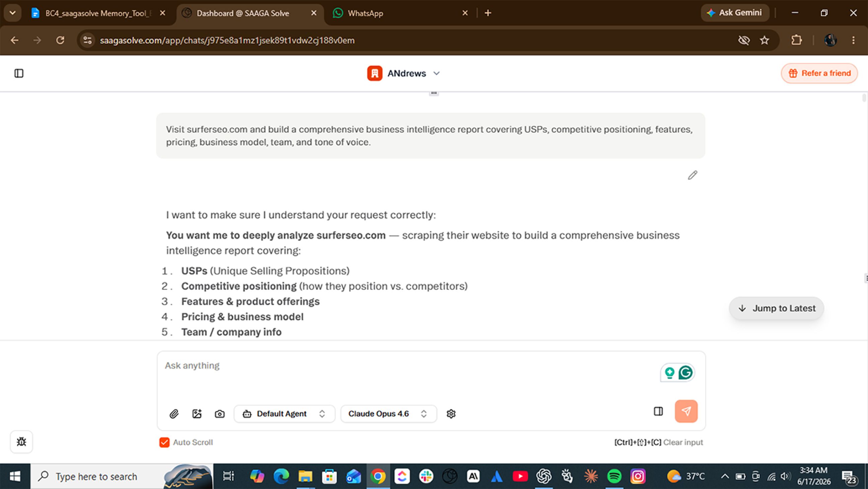Open Instagram from the taskbar

(x=638, y=476)
